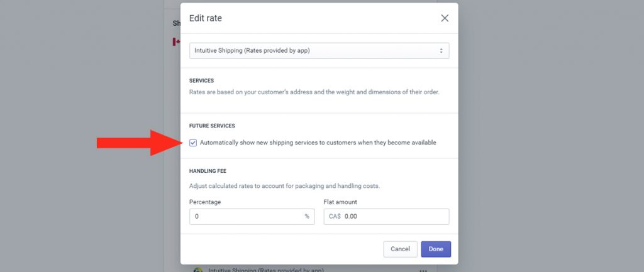Click the Canada flag icon behind dialog
Viewport: 644px width, 272px height.
tap(177, 41)
